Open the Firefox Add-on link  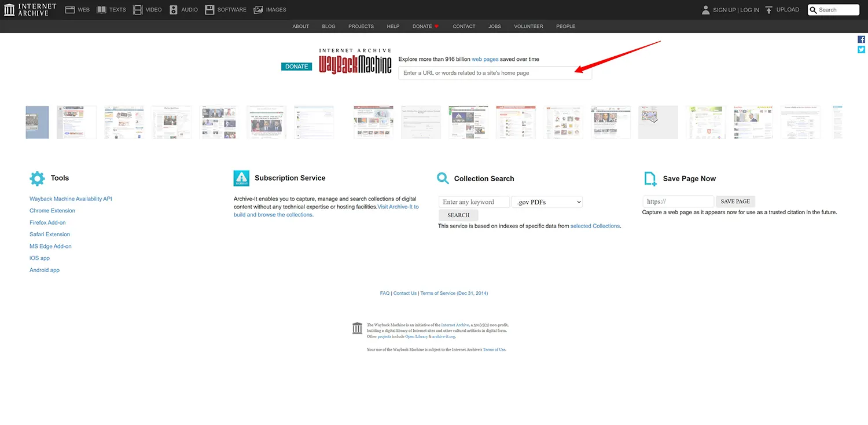tap(47, 223)
